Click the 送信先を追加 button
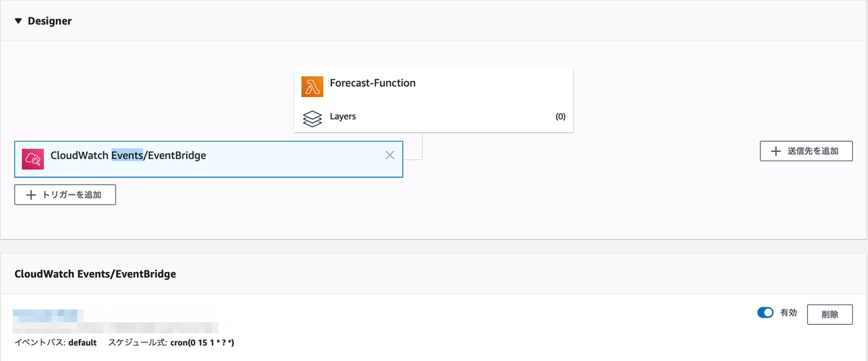Image resolution: width=868 pixels, height=361 pixels. (807, 151)
